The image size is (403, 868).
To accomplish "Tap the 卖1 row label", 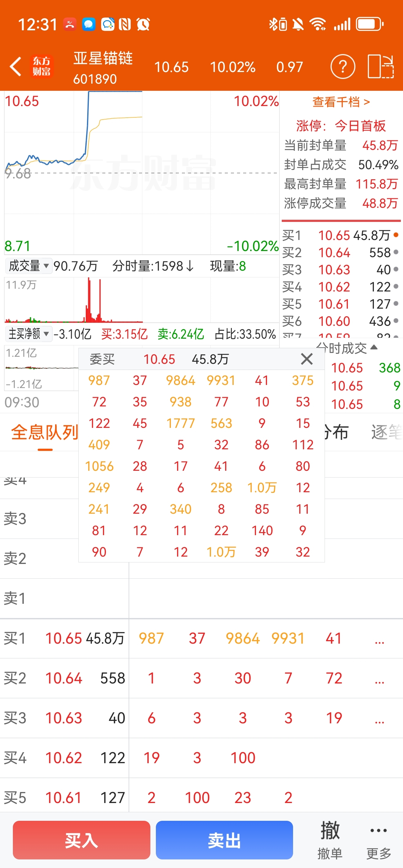I will tap(15, 598).
